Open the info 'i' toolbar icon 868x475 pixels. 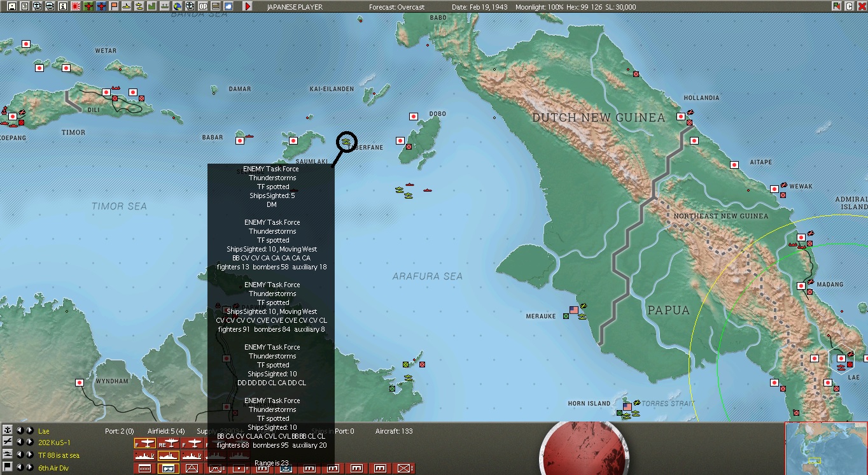pos(62,6)
